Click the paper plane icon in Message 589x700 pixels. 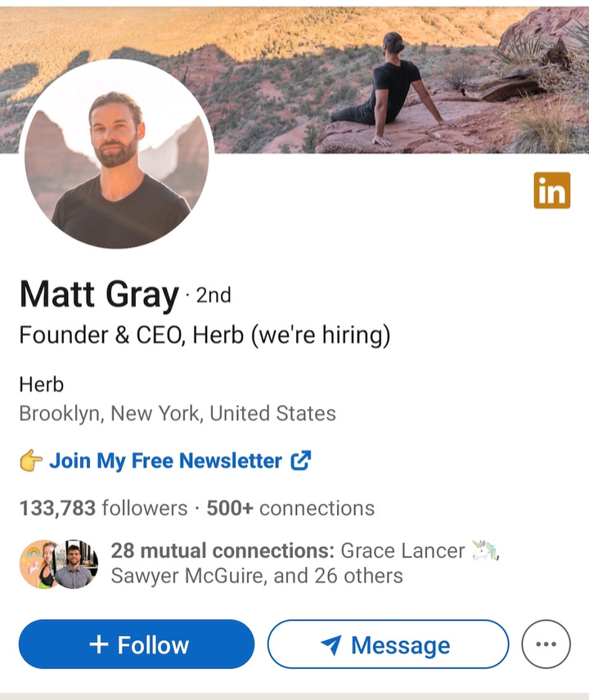pos(331,644)
